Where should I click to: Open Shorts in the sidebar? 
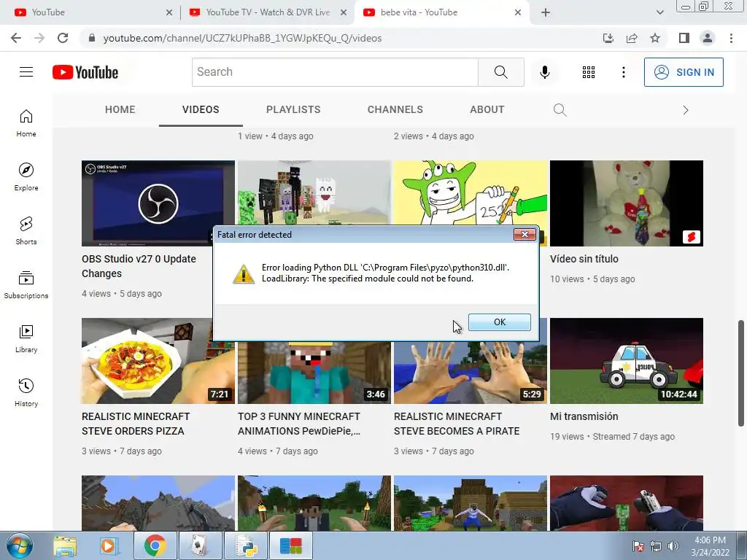click(x=26, y=231)
